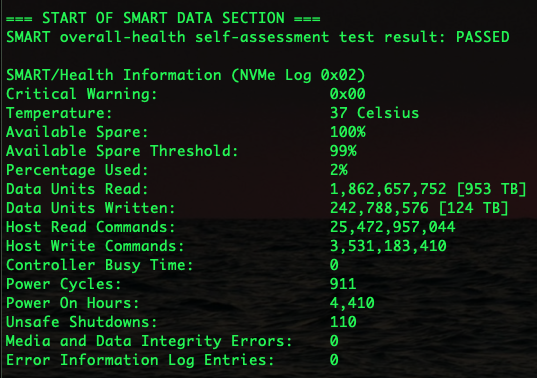The width and height of the screenshot is (537, 378).
Task: Click the Power Cycles value 911
Action: tap(343, 284)
